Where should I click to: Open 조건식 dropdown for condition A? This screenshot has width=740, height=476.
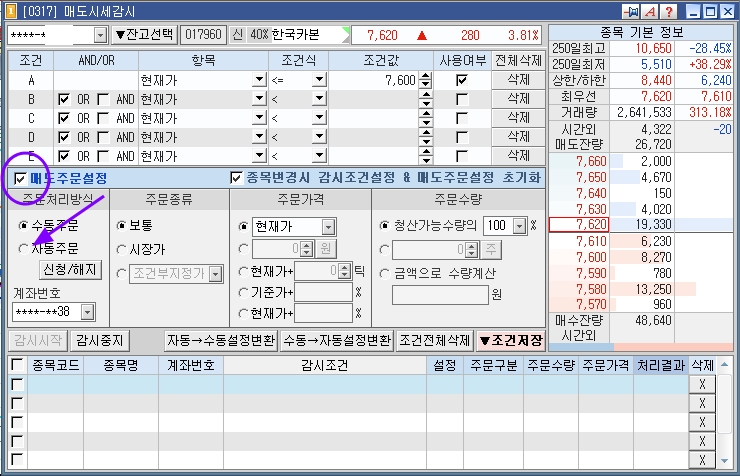[x=320, y=80]
